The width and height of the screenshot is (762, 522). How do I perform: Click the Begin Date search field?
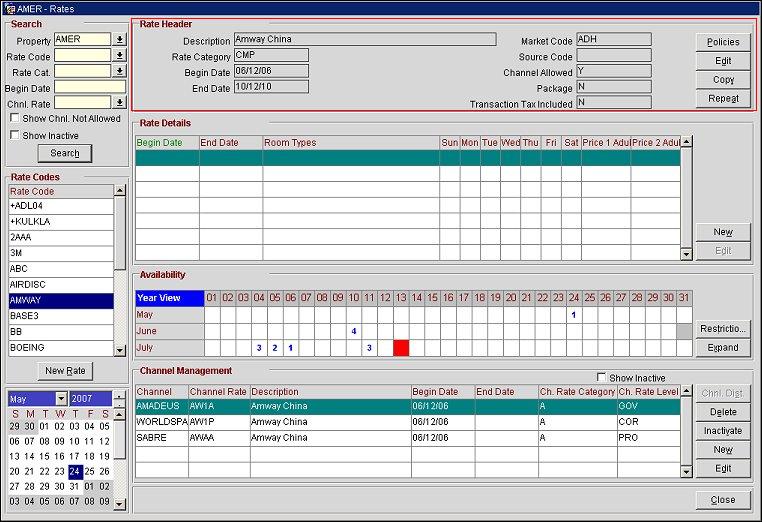(90, 87)
